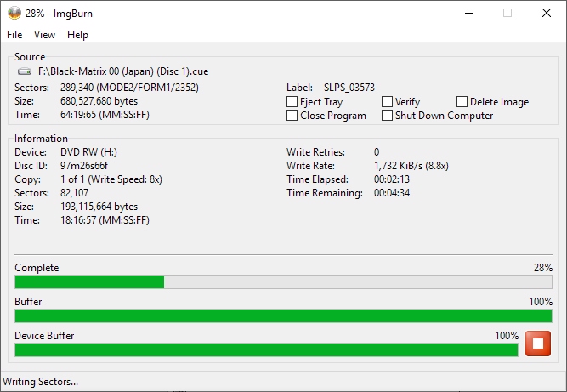Click source time '64:19:65 (MM:SS:FF)'
The width and height of the screenshot is (567, 392).
(x=105, y=115)
